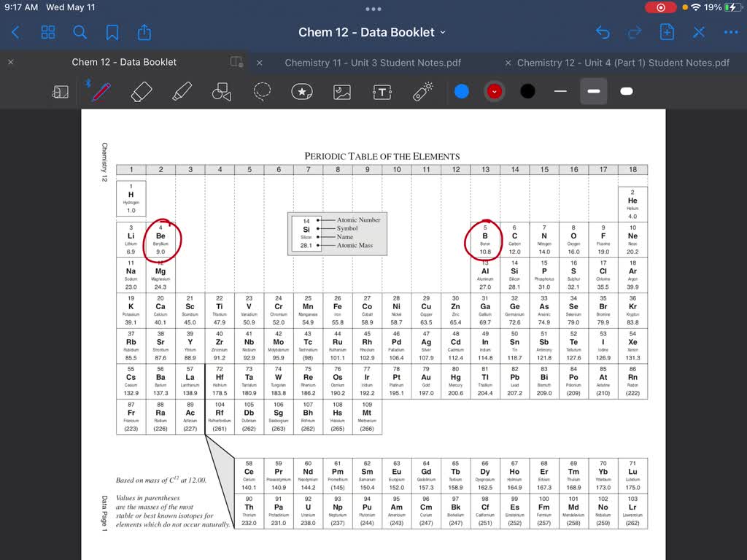747x560 pixels.
Task: Switch to Chemistry 11 - Unit 3 Student Notes tab
Action: coord(373,63)
